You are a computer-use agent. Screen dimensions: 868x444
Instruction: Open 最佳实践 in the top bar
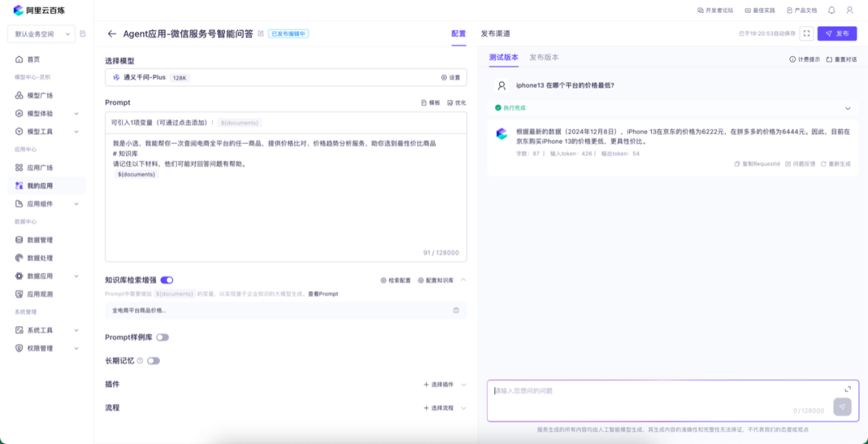(760, 10)
